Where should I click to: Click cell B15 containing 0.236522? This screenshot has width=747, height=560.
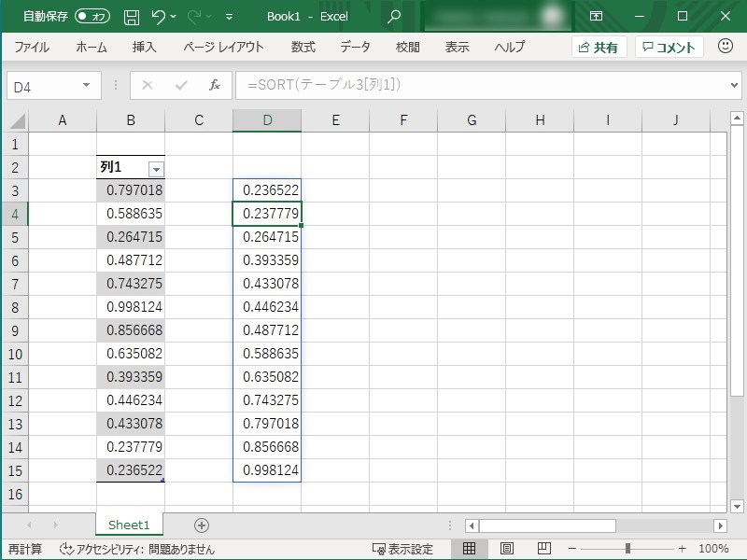131,470
